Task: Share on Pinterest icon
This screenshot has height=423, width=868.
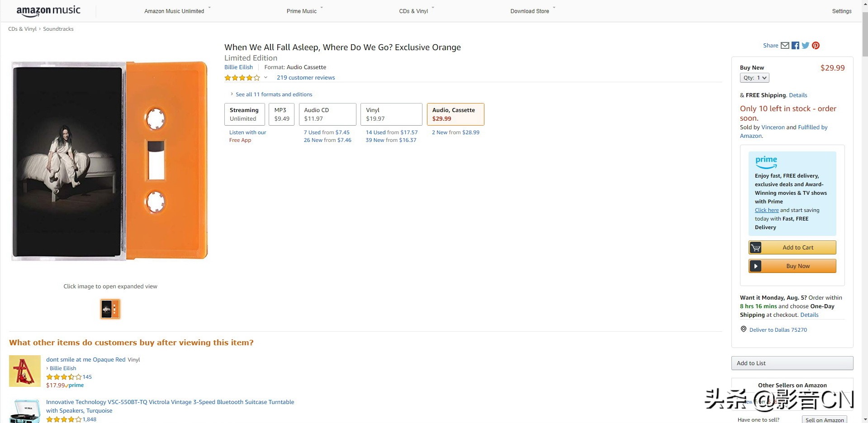Action: coord(816,45)
